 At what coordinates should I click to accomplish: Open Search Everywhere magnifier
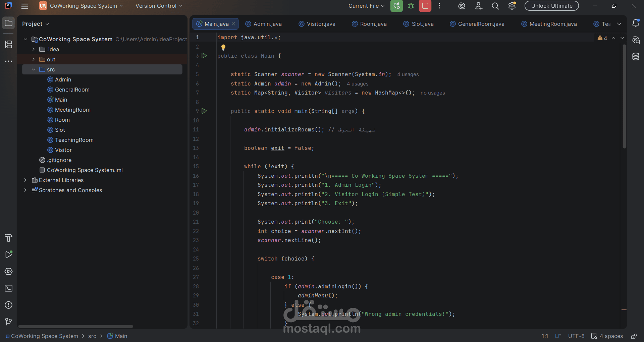coord(495,6)
